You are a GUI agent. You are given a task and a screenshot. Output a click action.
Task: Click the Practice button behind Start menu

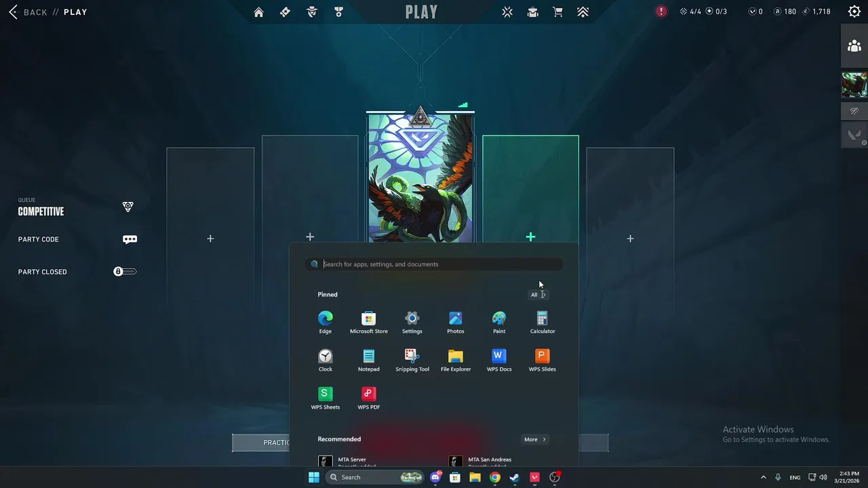click(261, 443)
